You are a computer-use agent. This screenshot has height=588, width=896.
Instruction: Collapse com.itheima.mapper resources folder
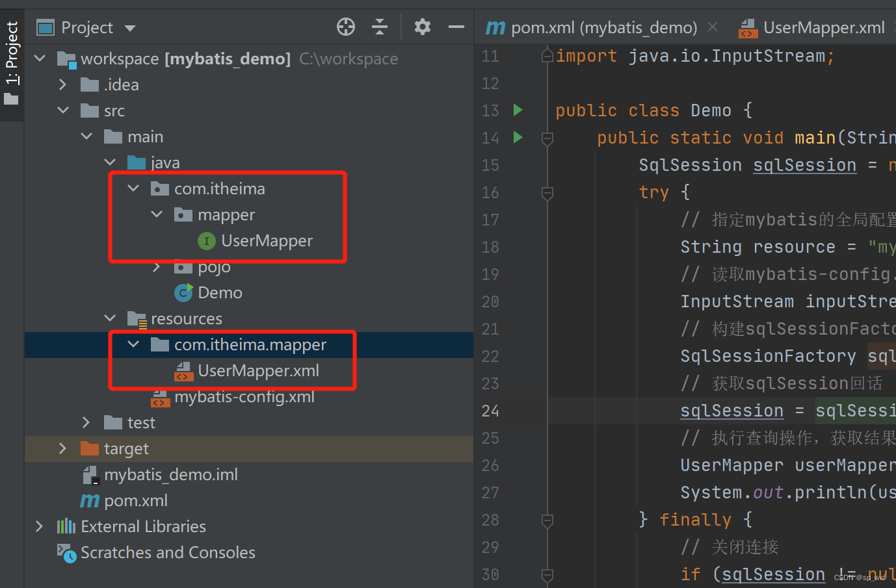(x=133, y=344)
